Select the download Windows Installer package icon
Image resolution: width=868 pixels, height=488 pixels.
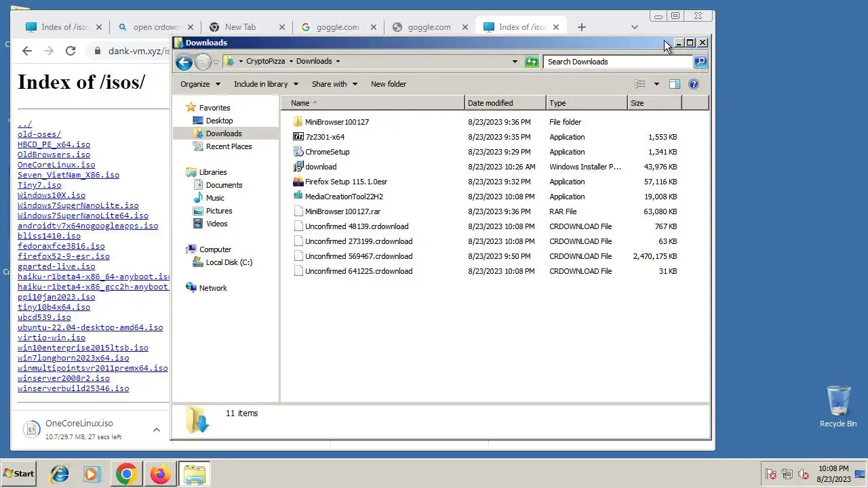[298, 167]
